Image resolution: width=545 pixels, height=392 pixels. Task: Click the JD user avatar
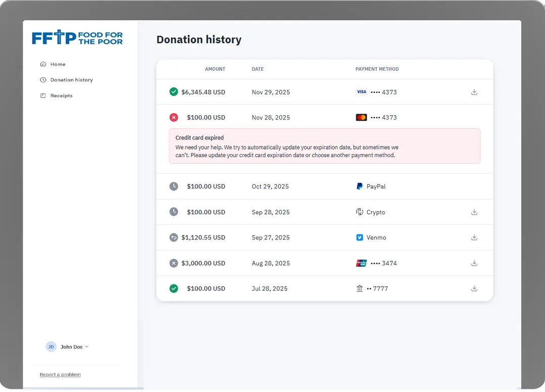[x=51, y=347]
